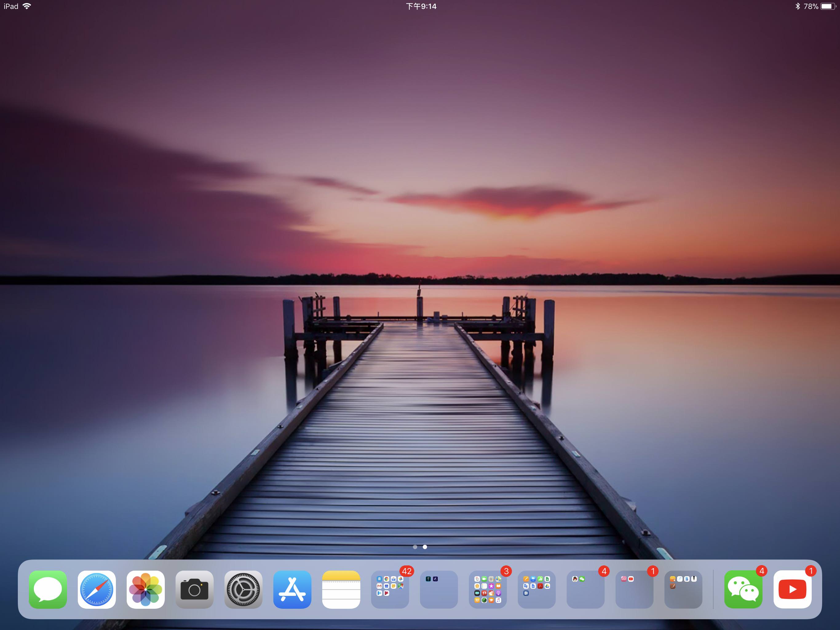Switch to the first home screen page dot
The height and width of the screenshot is (630, 840).
(x=415, y=547)
